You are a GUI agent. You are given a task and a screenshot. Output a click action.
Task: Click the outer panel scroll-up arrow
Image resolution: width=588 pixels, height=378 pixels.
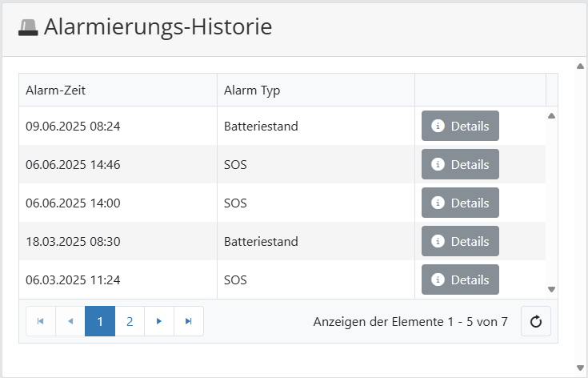click(580, 66)
